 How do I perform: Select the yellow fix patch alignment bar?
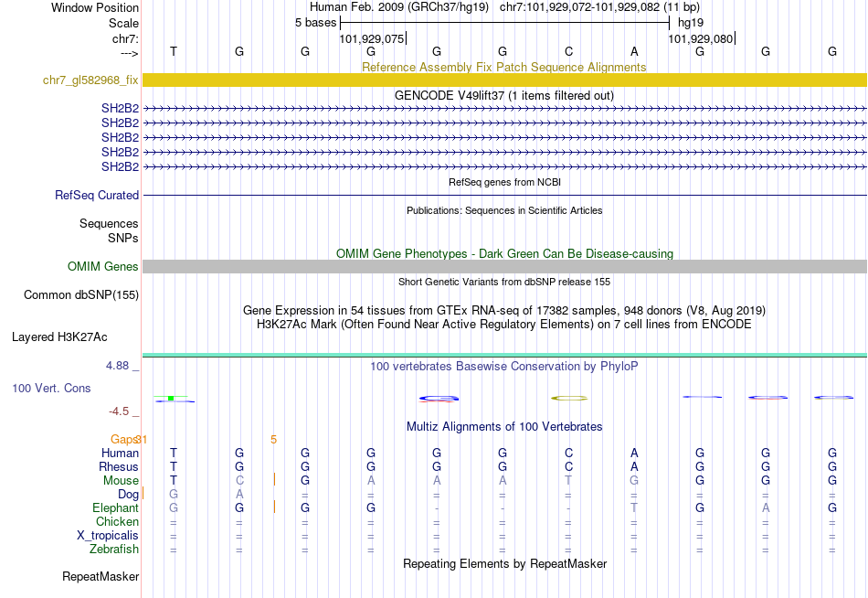point(504,80)
